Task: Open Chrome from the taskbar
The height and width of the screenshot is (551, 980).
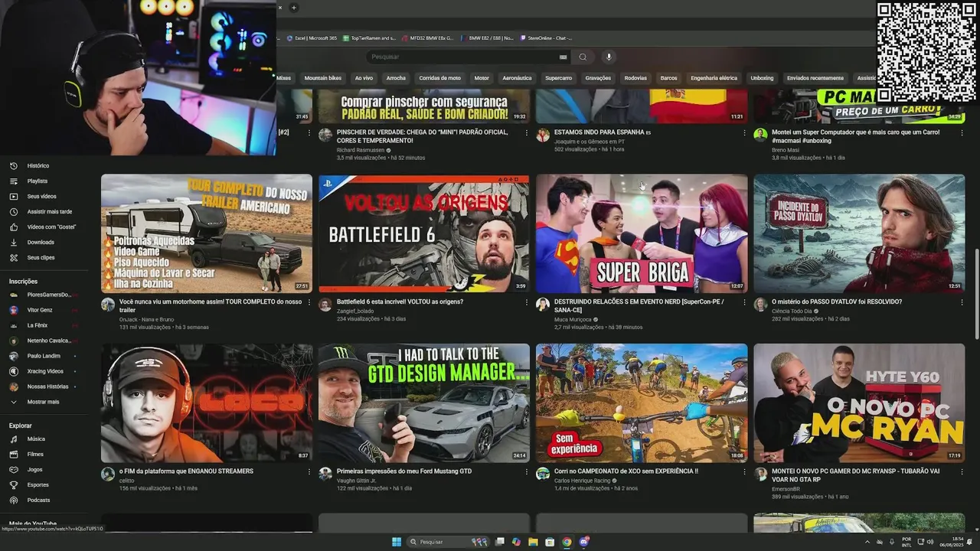Action: point(567,542)
